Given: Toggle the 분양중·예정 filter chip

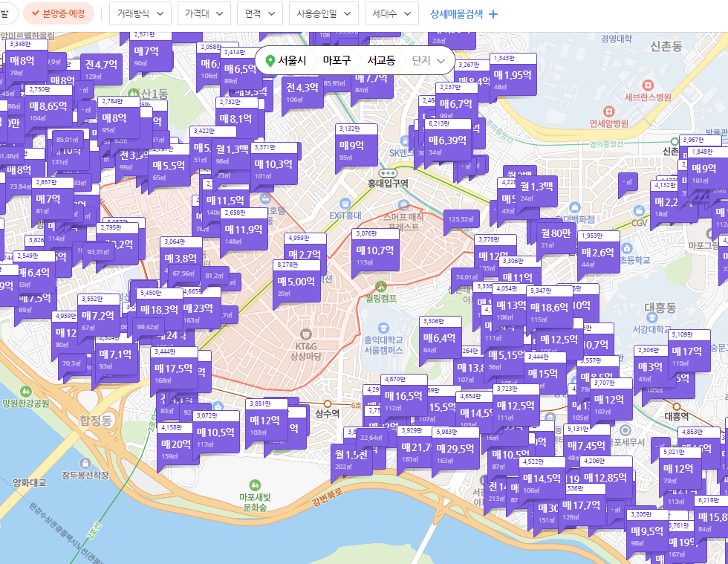Looking at the screenshot, I should (59, 13).
